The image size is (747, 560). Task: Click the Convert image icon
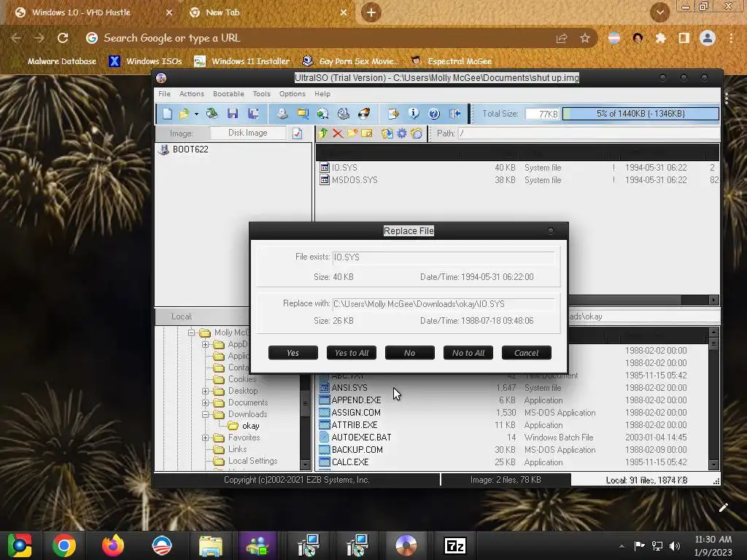click(323, 113)
